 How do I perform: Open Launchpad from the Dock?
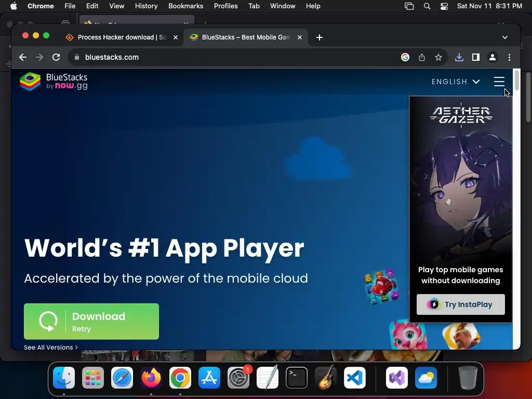(x=93, y=378)
